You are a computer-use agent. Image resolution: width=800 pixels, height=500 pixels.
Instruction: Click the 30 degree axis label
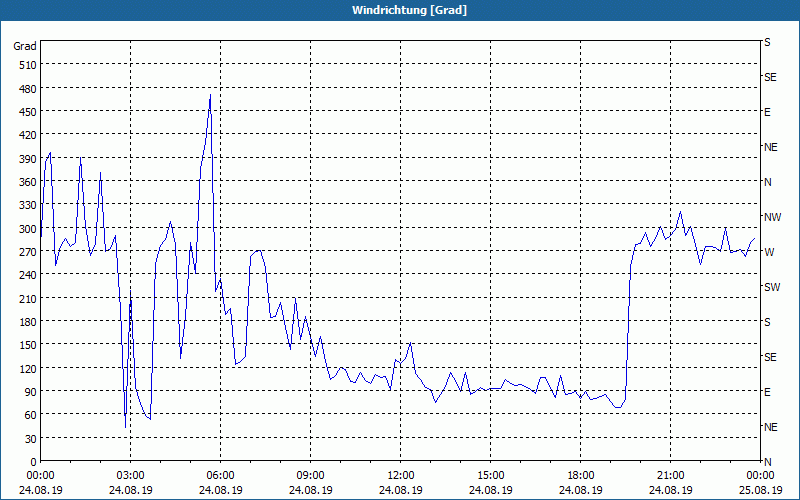[31, 438]
